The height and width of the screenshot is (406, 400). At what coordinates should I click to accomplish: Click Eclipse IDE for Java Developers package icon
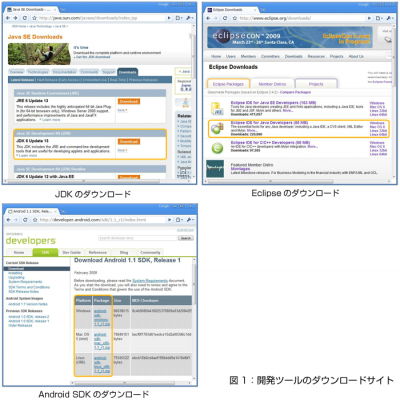[x=217, y=128]
